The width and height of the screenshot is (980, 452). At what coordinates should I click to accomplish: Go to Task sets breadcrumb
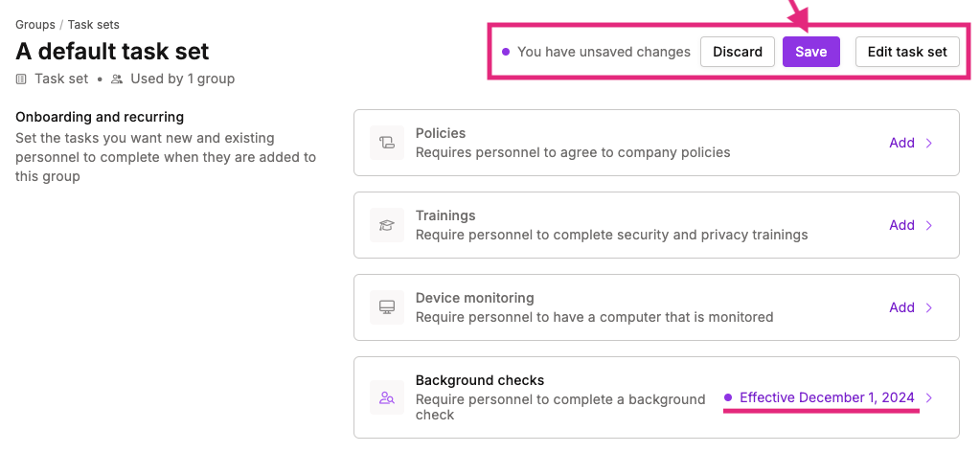pos(94,25)
